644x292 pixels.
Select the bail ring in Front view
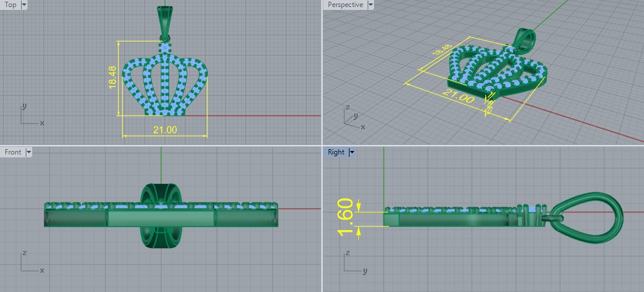pyautogui.click(x=161, y=215)
